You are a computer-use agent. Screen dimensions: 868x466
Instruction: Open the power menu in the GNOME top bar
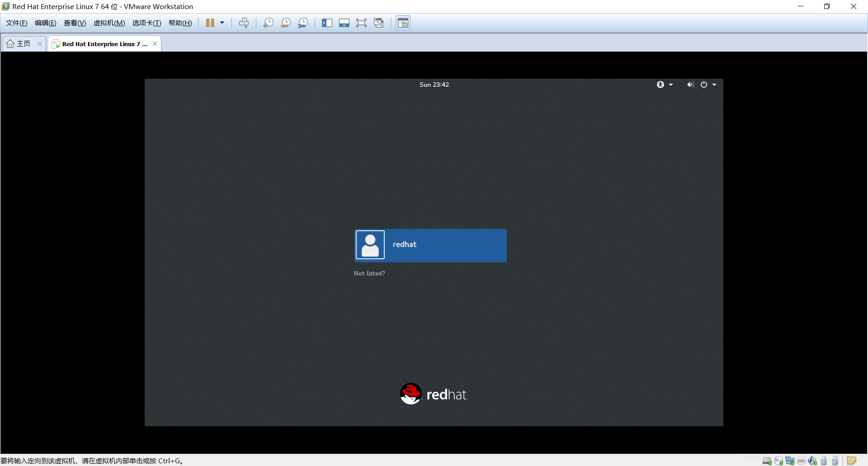tap(708, 85)
